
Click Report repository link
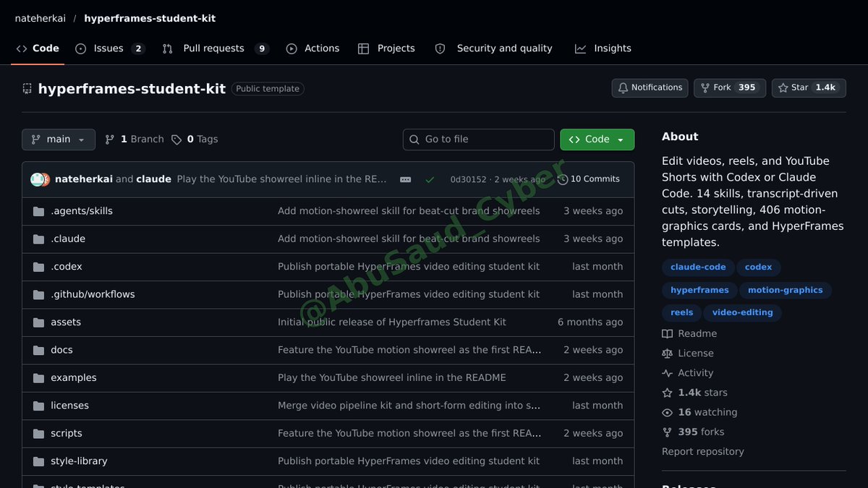click(x=703, y=452)
